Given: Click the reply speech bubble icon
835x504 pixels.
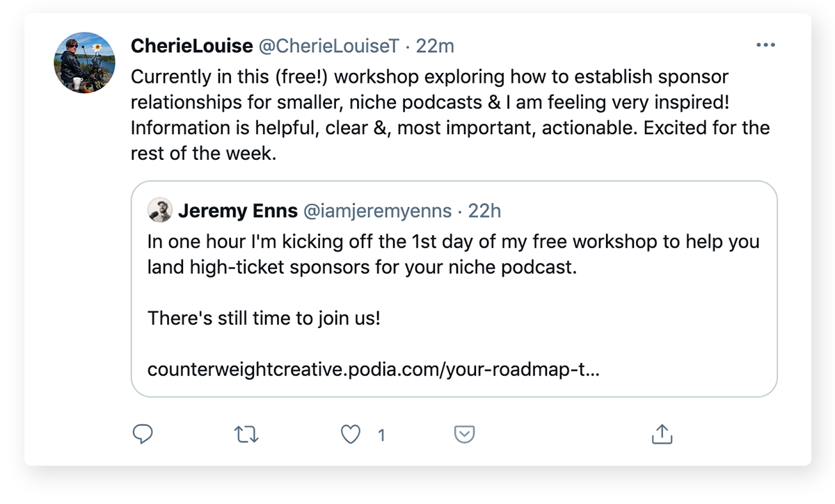Looking at the screenshot, I should click(142, 434).
